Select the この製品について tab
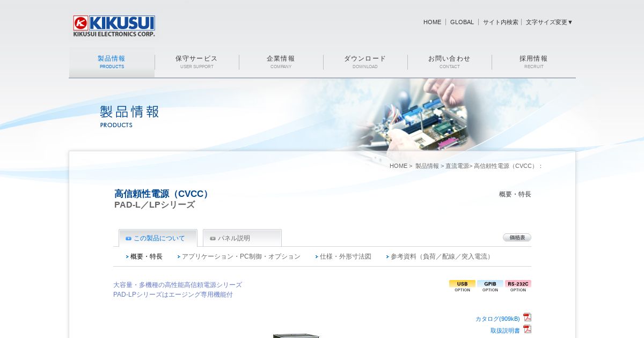 [x=158, y=238]
